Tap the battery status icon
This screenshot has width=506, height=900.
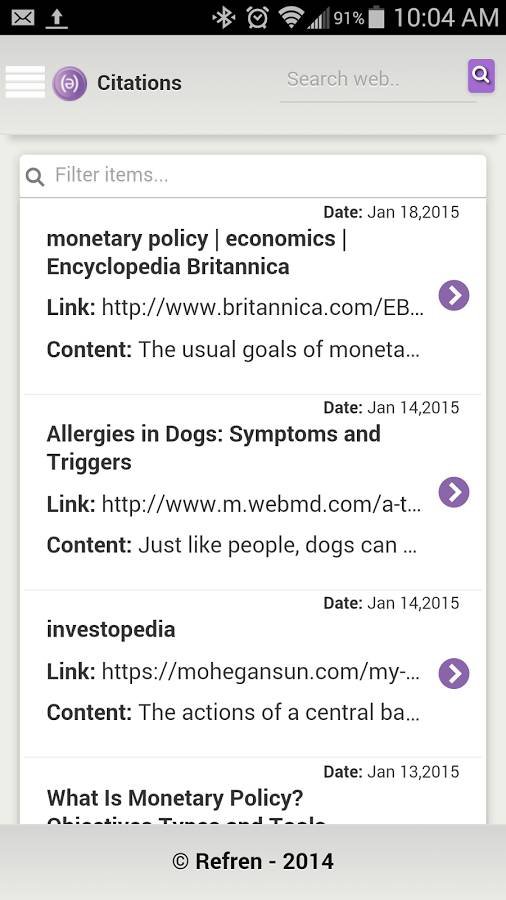tap(376, 18)
